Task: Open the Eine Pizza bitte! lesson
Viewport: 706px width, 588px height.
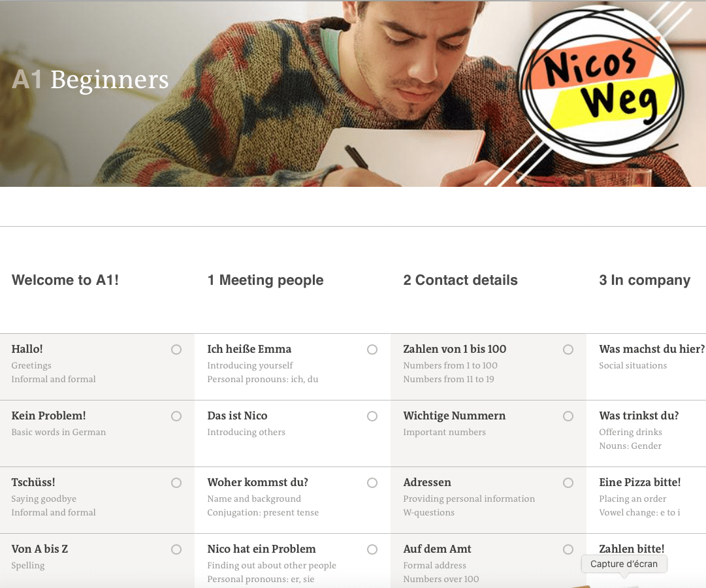Action: click(x=646, y=500)
